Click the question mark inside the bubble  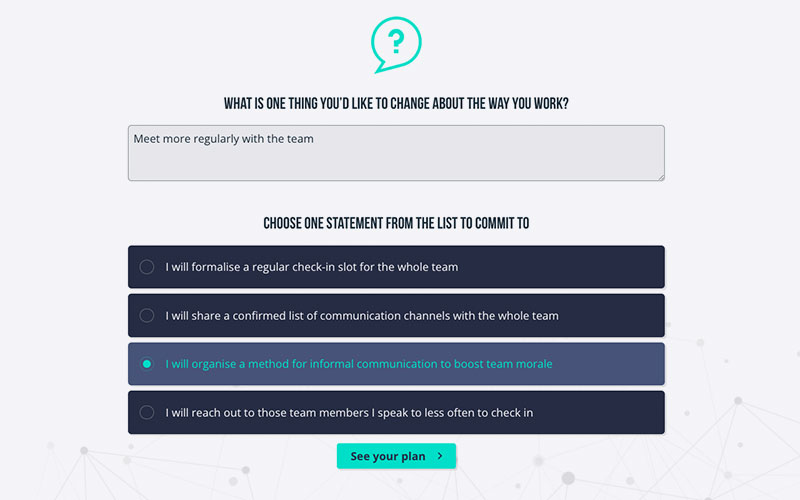[396, 41]
